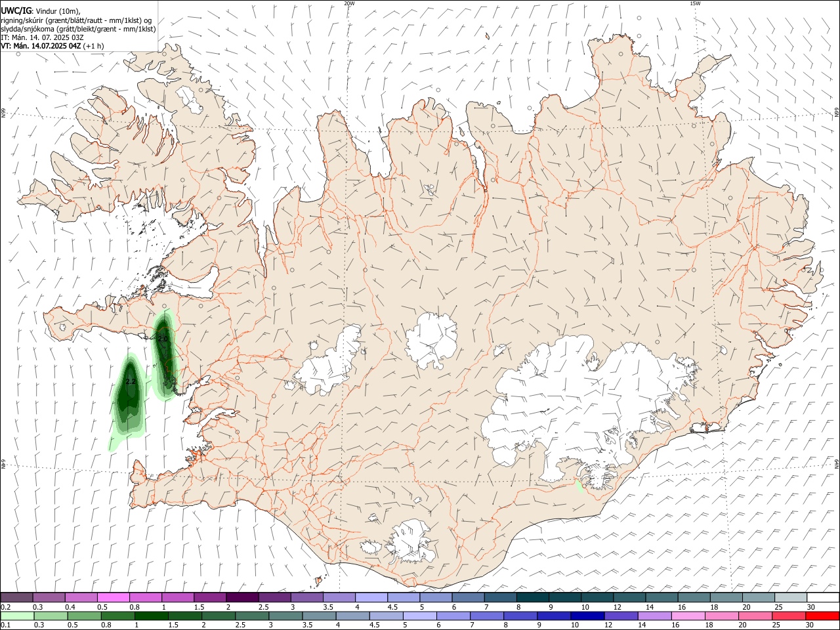Click the "VT: Mán. 14.07.2025 04Z (+1 h)" line
This screenshot has height=630, width=840.
52,46
